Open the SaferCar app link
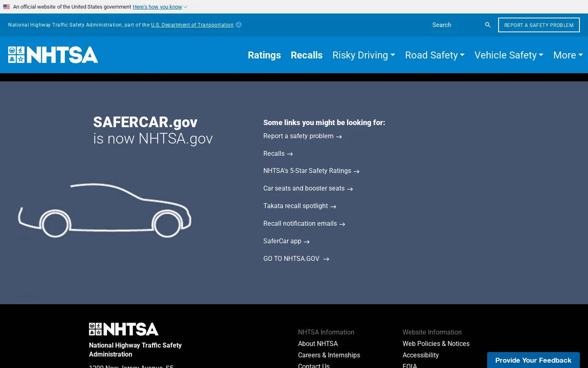Image resolution: width=588 pixels, height=368 pixels. tap(287, 241)
